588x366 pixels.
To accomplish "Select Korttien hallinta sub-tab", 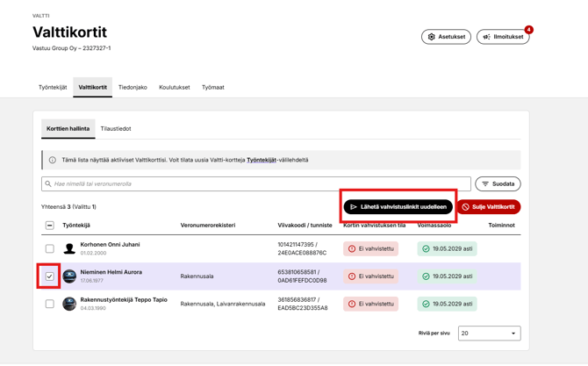I will pos(68,129).
